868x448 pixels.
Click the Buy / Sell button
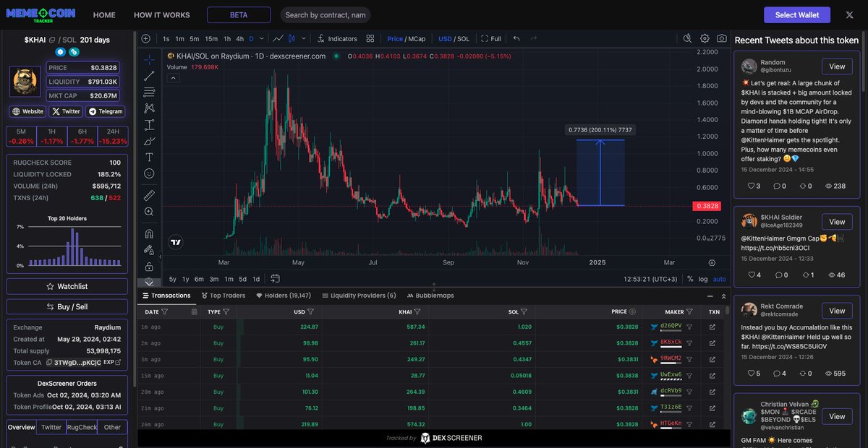[x=67, y=306]
